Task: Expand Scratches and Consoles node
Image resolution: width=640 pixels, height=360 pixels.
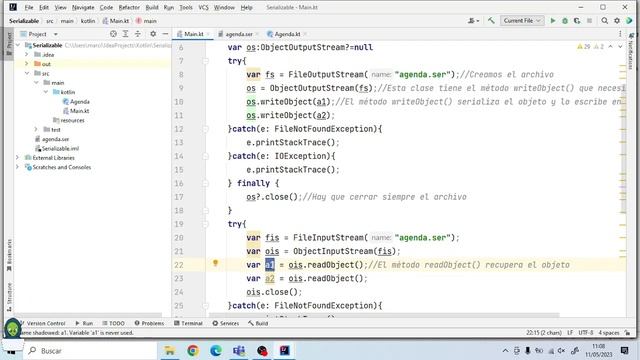Action: click(18, 167)
